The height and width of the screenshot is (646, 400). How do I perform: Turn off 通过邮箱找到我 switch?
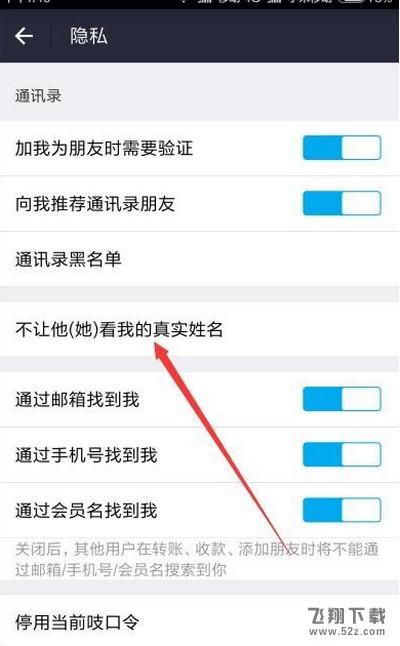point(342,398)
